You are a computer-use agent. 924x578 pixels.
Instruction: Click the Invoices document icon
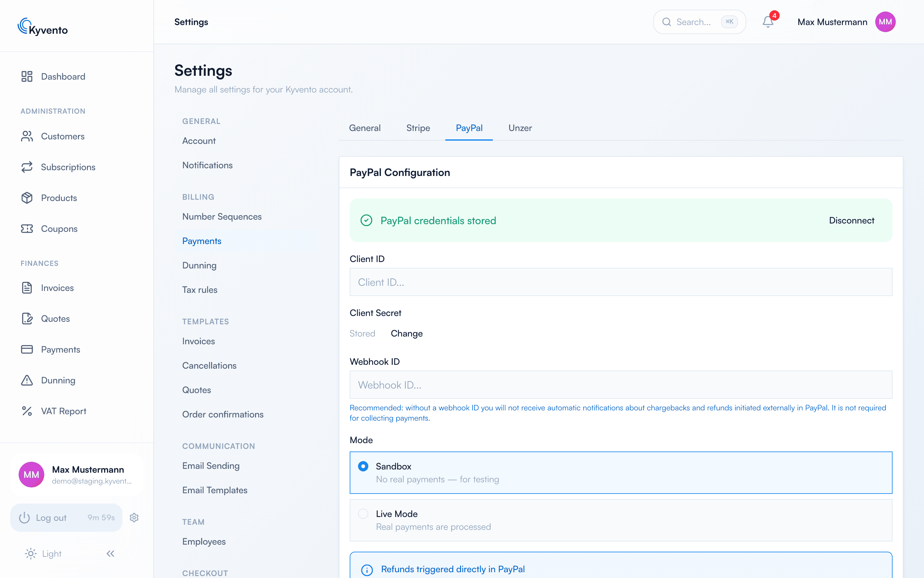[27, 288]
